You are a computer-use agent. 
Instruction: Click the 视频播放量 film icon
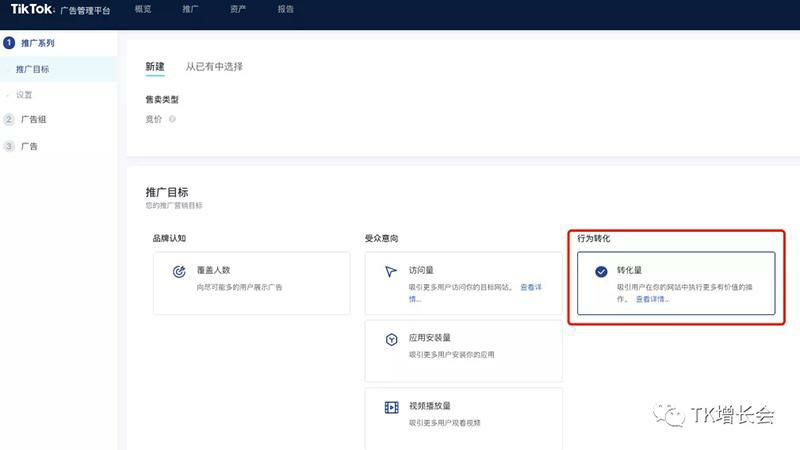[x=391, y=407]
